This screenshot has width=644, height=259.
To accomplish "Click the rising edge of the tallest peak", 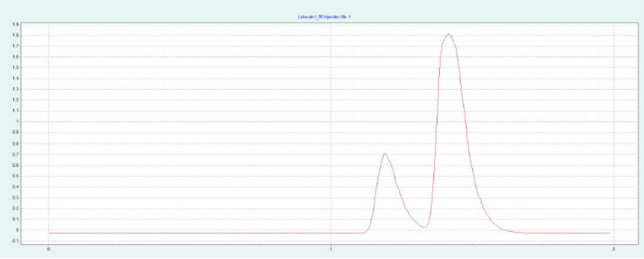I will (x=436, y=123).
